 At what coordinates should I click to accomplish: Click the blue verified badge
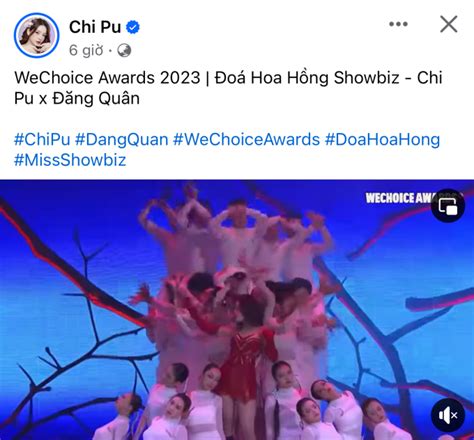(x=133, y=27)
